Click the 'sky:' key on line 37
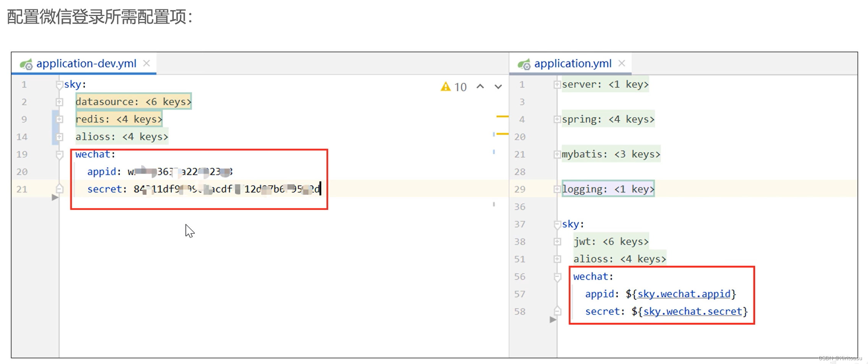The image size is (868, 364). point(573,224)
